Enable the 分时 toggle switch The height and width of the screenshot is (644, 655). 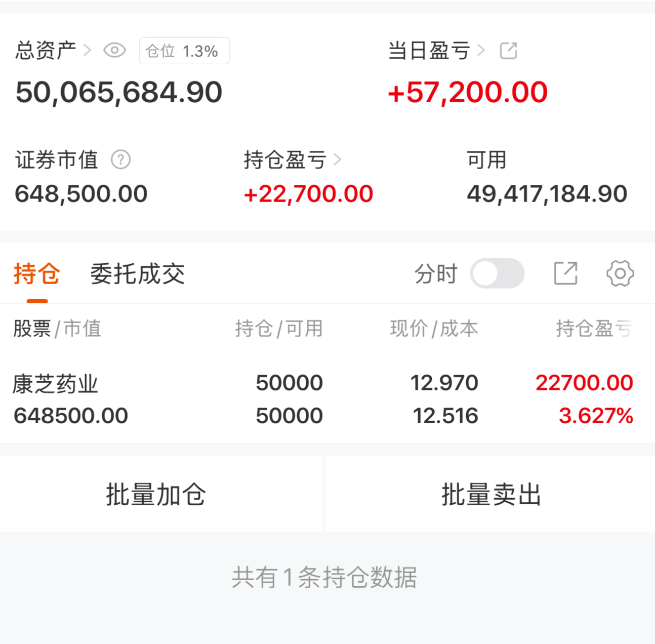497,273
